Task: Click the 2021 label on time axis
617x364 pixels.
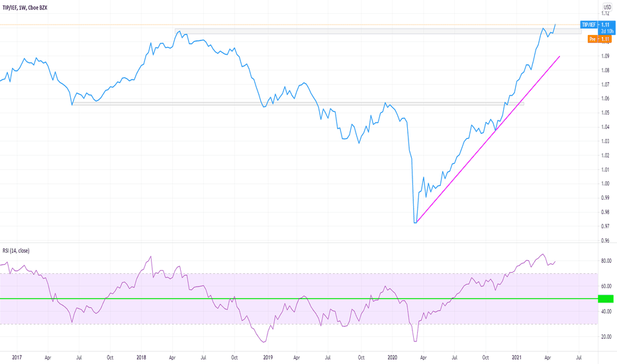Action: pyautogui.click(x=516, y=357)
